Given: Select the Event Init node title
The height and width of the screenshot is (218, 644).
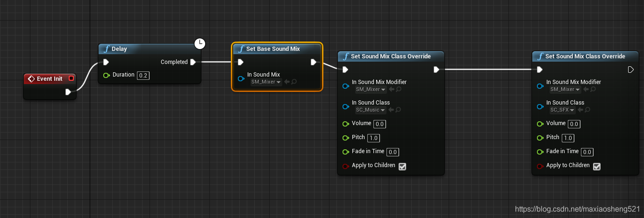Looking at the screenshot, I should coord(50,79).
